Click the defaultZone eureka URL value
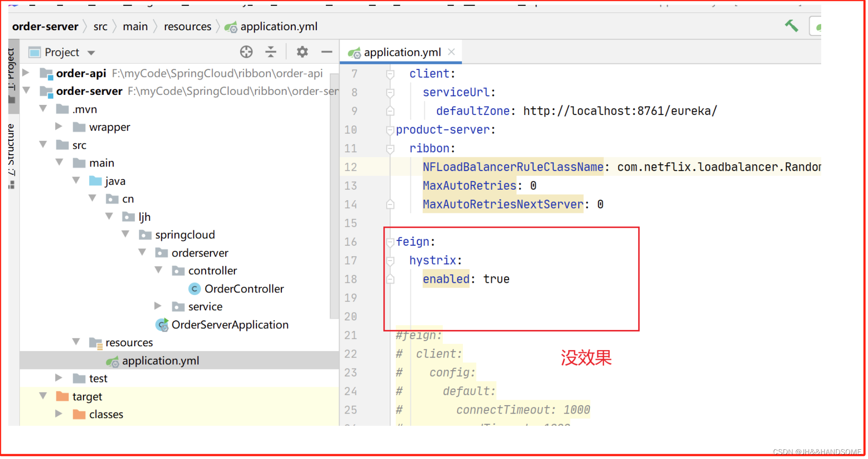Screen dimensions: 868x459 [x=620, y=111]
